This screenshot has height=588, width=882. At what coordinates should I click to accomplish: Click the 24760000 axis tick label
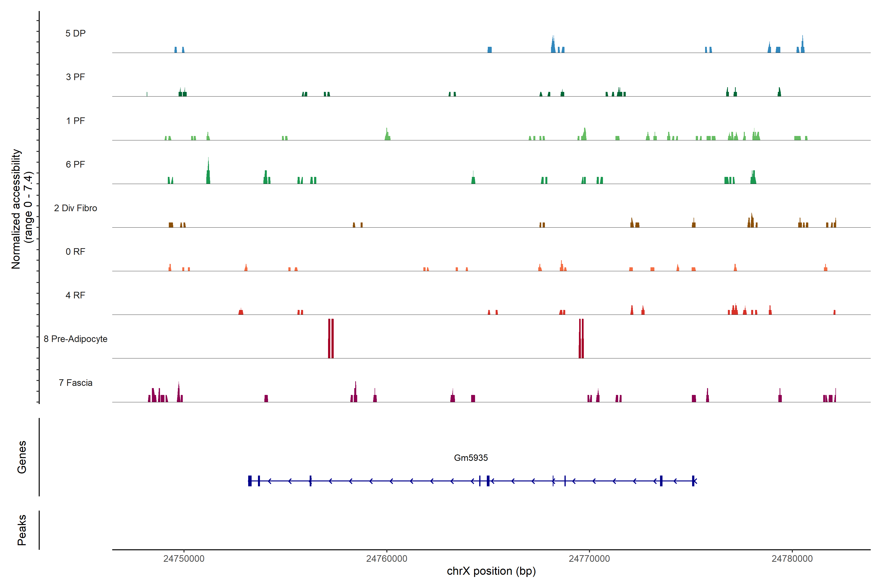[387, 558]
